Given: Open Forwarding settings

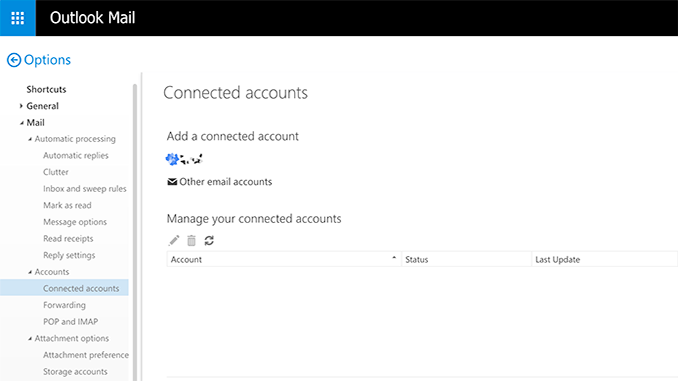Looking at the screenshot, I should (64, 305).
